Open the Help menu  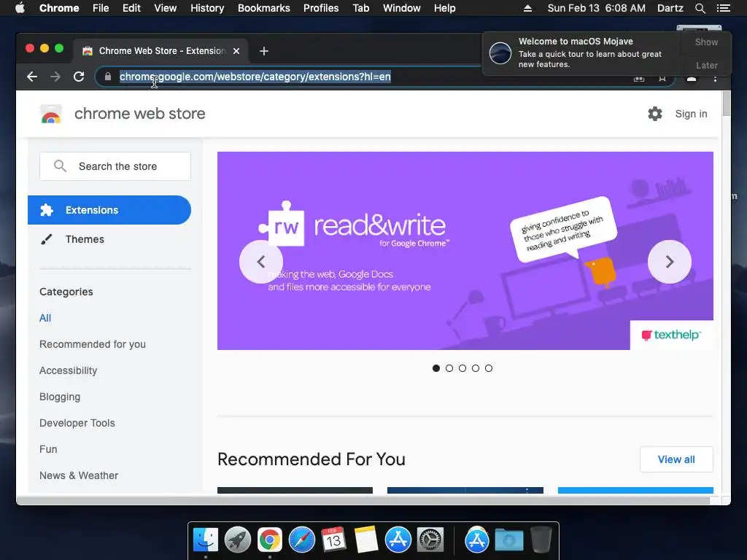coord(444,8)
